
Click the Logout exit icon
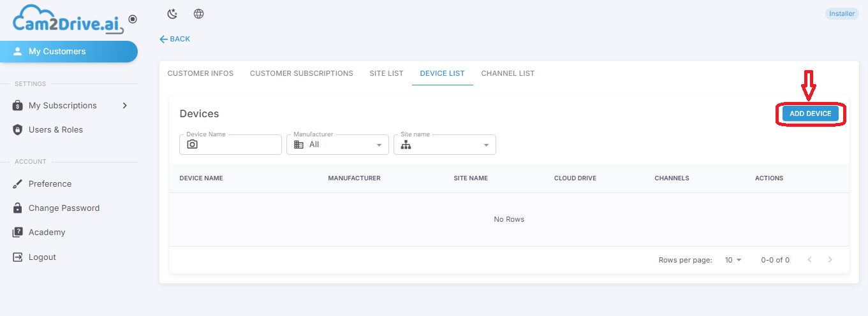18,257
